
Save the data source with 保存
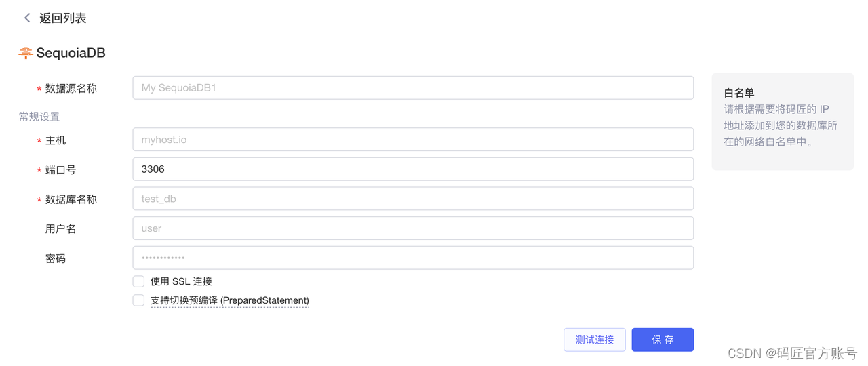663,340
